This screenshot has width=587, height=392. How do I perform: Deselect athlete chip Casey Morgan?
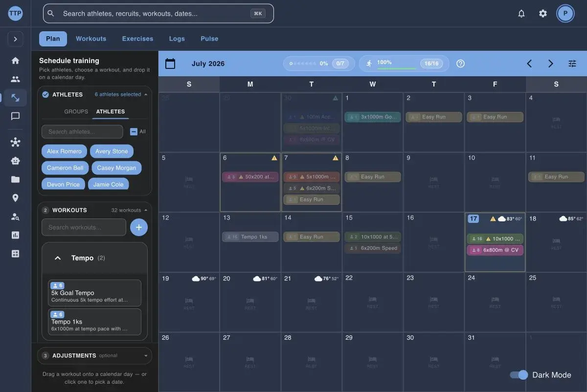click(116, 168)
